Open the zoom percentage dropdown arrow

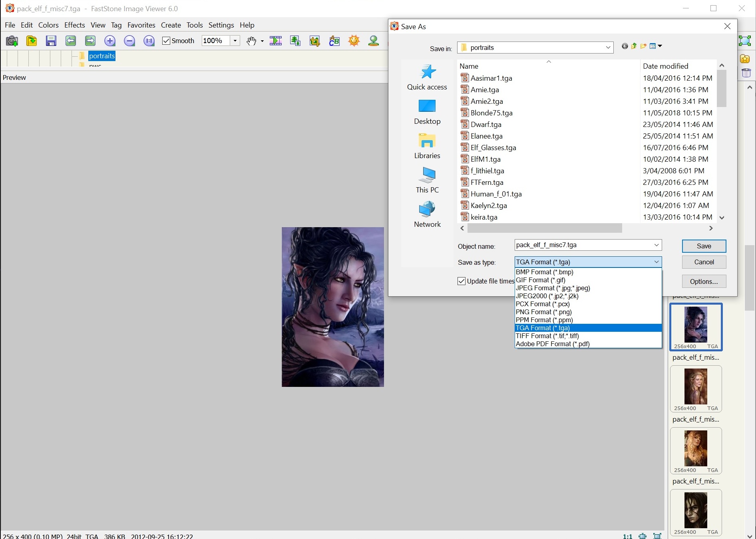pyautogui.click(x=235, y=41)
